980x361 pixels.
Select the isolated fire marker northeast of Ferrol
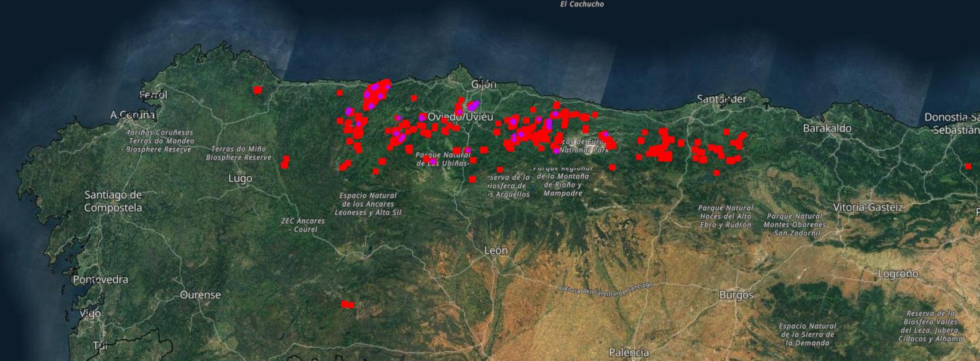[x=257, y=90]
